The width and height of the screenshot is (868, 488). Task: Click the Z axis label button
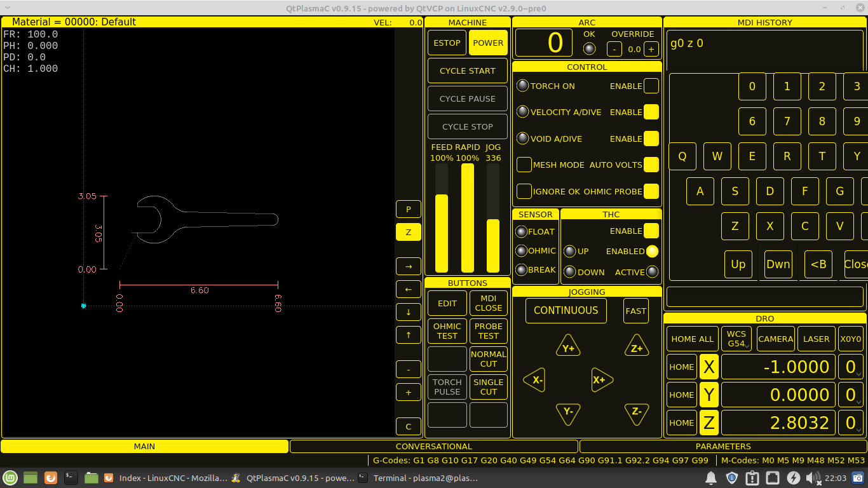point(709,423)
